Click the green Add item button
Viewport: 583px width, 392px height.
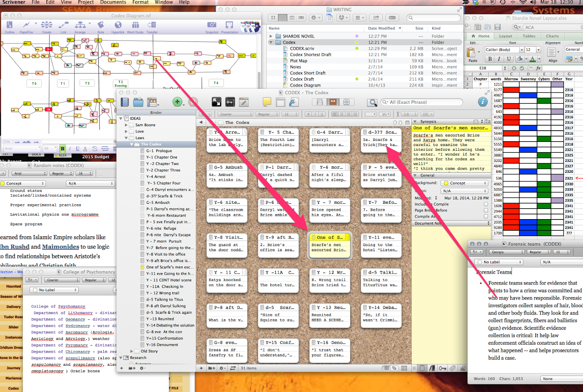click(x=177, y=102)
